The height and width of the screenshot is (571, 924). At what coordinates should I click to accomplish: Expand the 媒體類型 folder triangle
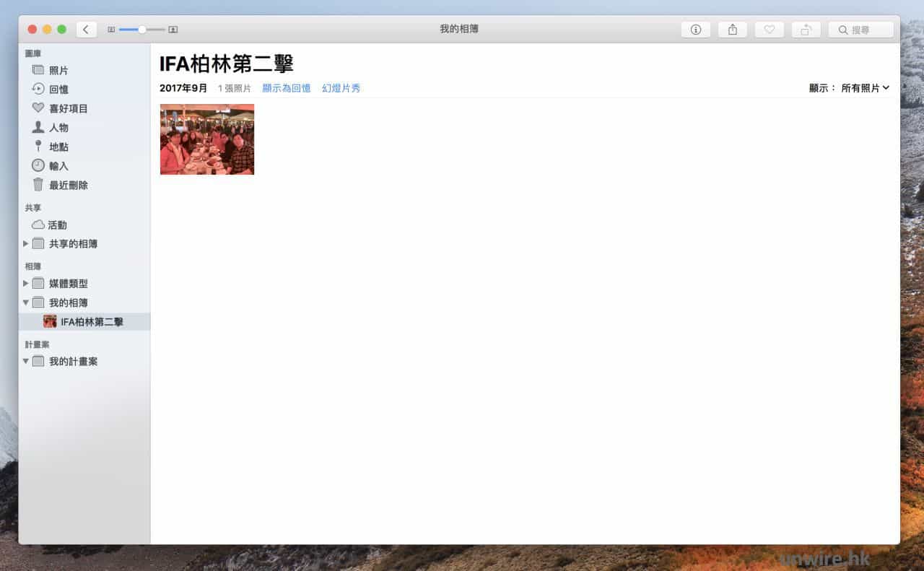(x=26, y=284)
